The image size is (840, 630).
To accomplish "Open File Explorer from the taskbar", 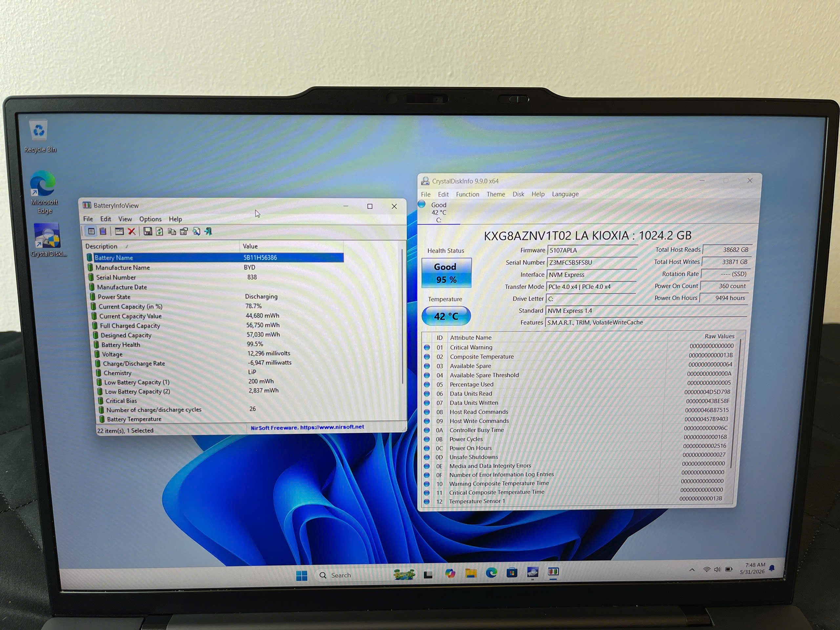I will (471, 573).
